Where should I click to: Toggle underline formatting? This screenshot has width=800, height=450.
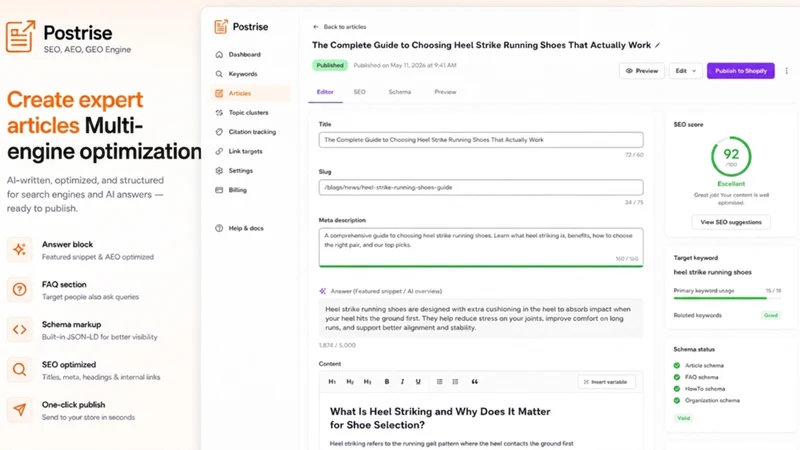tap(418, 382)
